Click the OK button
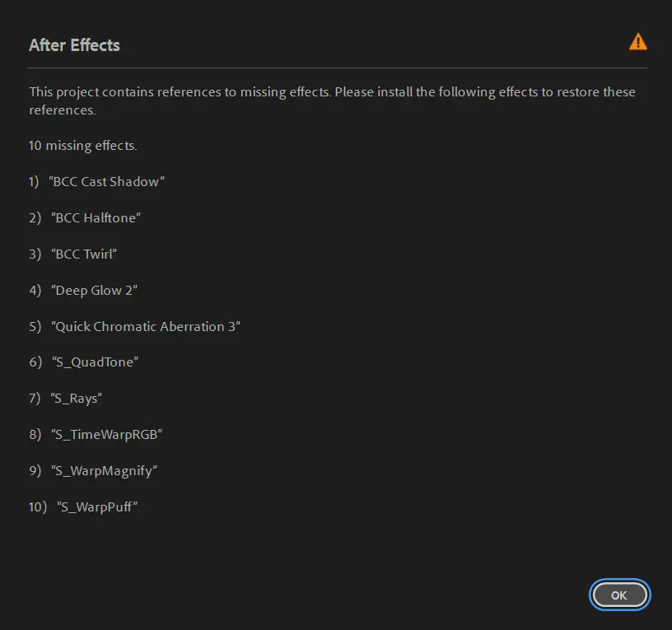The width and height of the screenshot is (672, 630). click(619, 595)
